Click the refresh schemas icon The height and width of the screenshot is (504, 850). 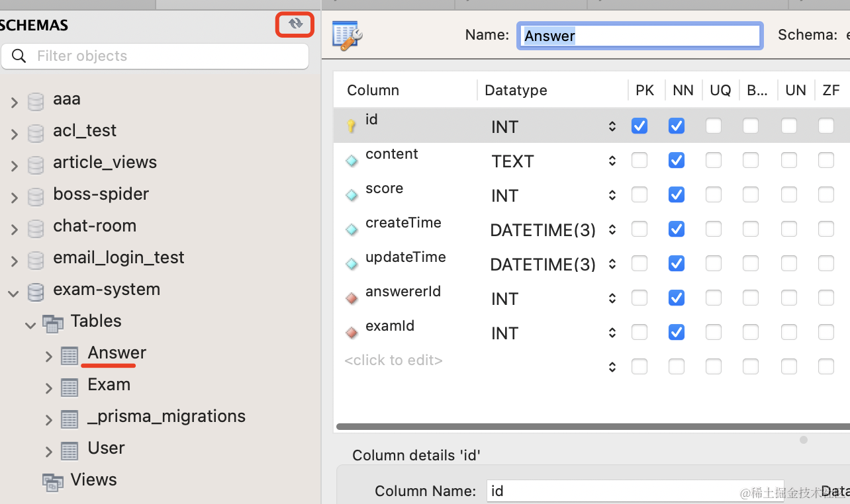coord(295,24)
